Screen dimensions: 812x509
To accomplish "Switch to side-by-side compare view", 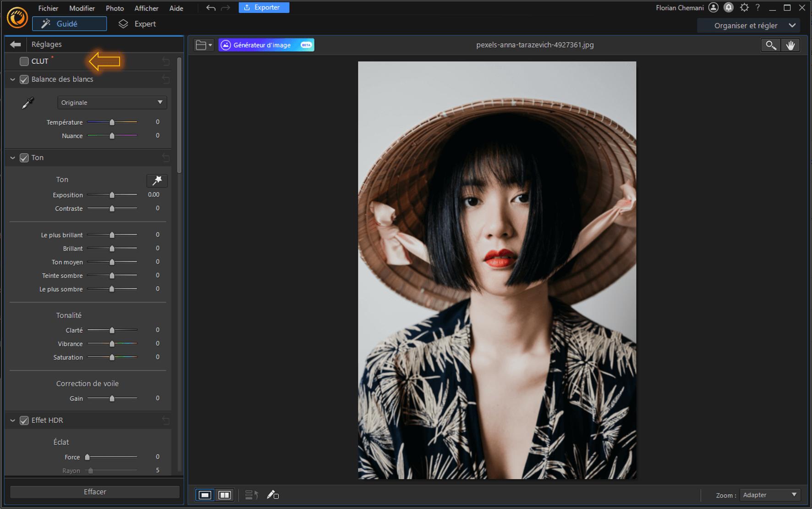I will coord(225,495).
